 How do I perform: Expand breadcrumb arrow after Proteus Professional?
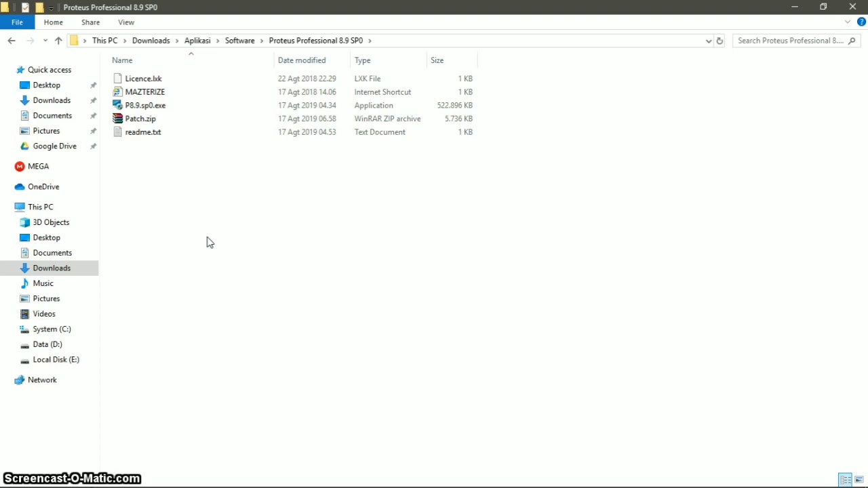pyautogui.click(x=370, y=41)
